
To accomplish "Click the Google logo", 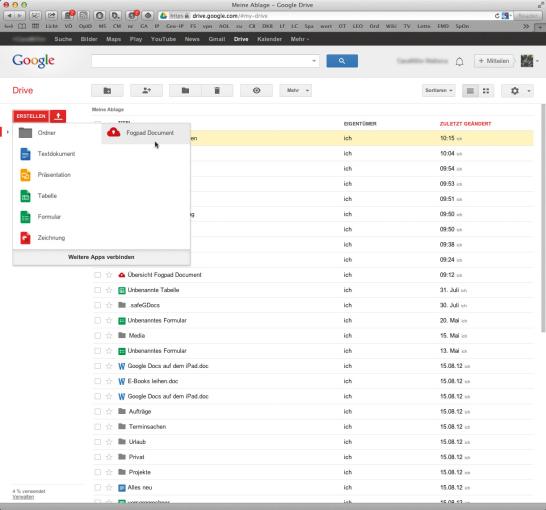I will pos(33,61).
